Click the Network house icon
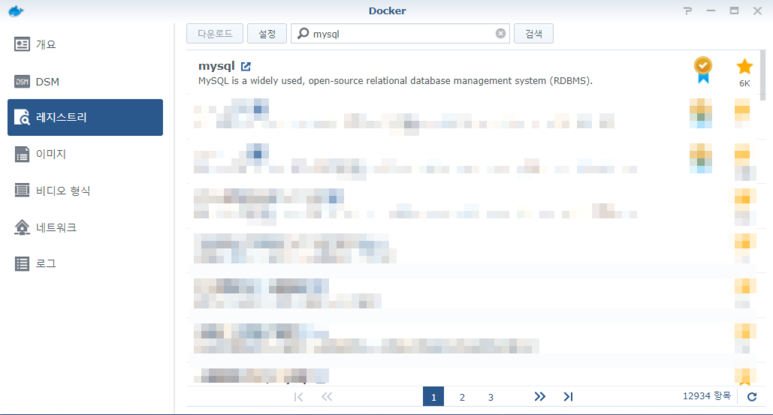773x415 pixels. (x=22, y=227)
